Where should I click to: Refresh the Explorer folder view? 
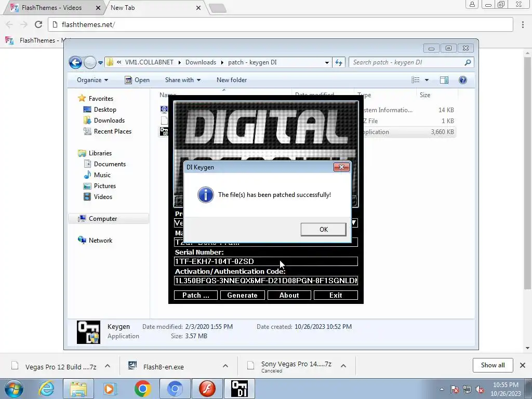click(339, 62)
